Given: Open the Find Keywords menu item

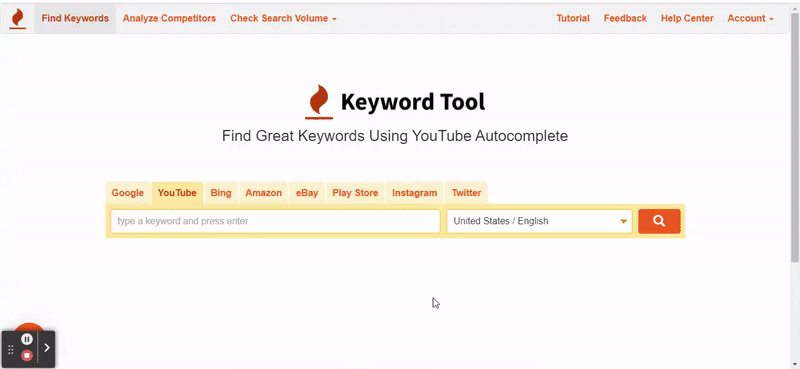Looking at the screenshot, I should pyautogui.click(x=75, y=18).
